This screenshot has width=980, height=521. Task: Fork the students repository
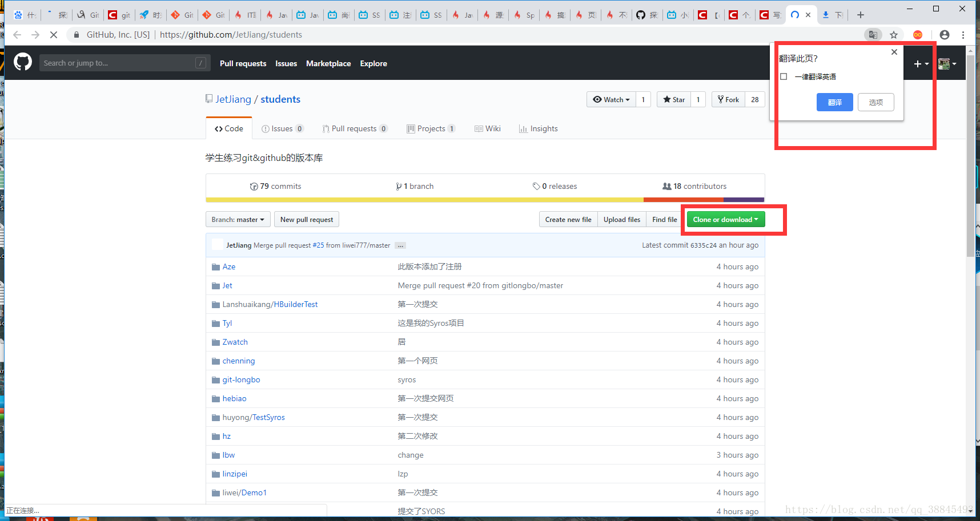click(728, 99)
